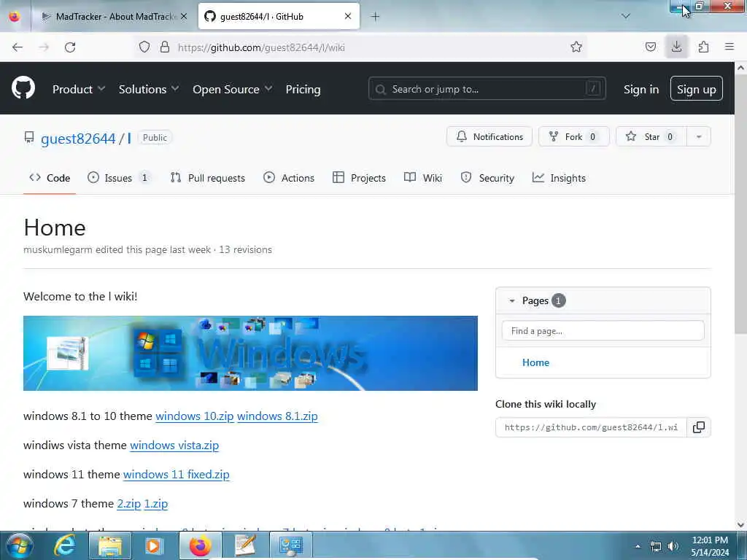This screenshot has height=560, width=747.
Task: Open the star lists dropdown arrow
Action: [698, 136]
